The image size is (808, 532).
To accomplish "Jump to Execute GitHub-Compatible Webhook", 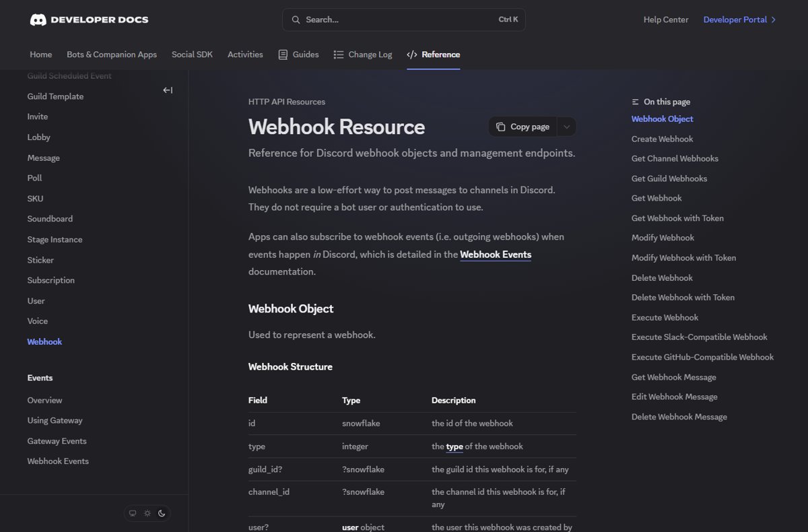I will [702, 357].
